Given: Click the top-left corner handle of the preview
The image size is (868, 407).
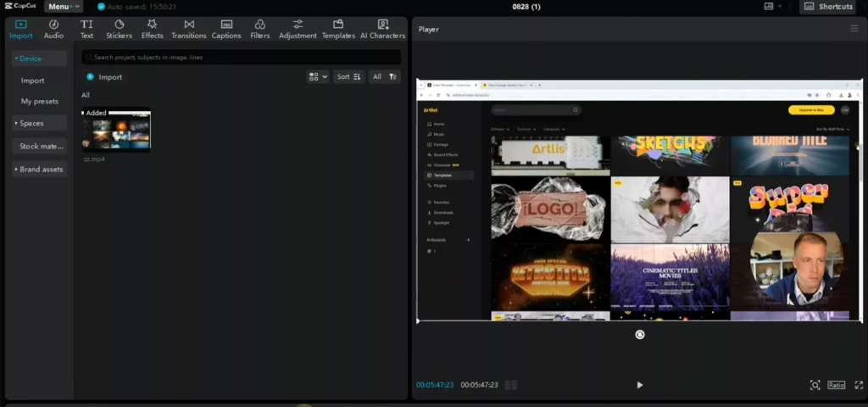Looking at the screenshot, I should pos(417,81).
